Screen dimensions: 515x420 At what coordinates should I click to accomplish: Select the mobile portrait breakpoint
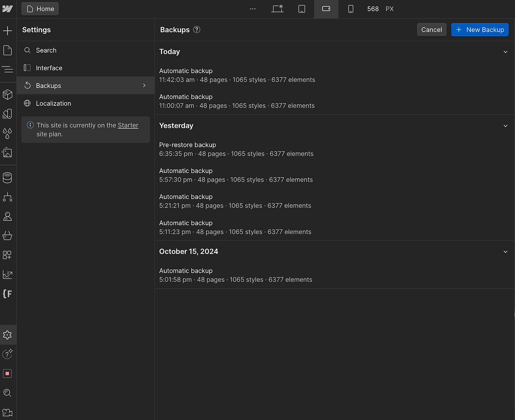click(351, 9)
